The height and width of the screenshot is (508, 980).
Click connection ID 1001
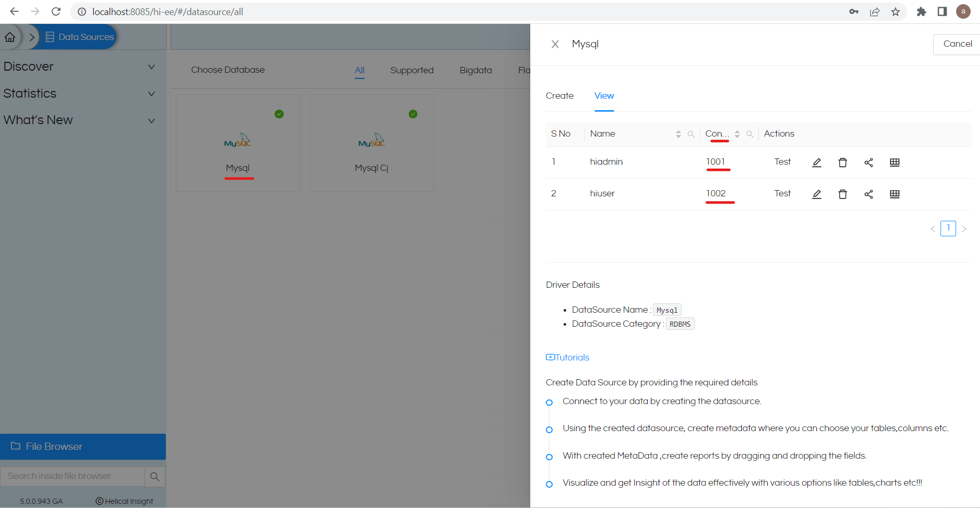point(715,162)
